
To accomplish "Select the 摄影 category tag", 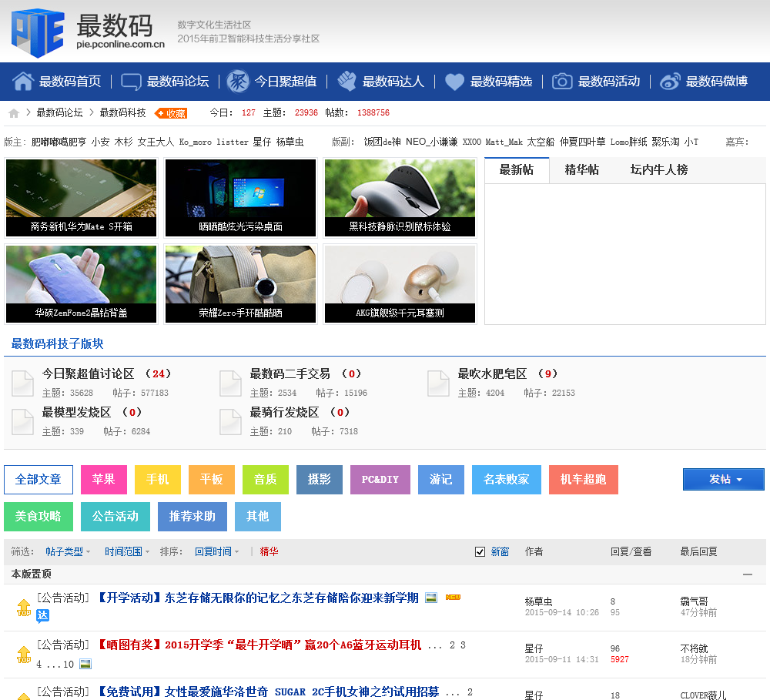I will (x=320, y=480).
